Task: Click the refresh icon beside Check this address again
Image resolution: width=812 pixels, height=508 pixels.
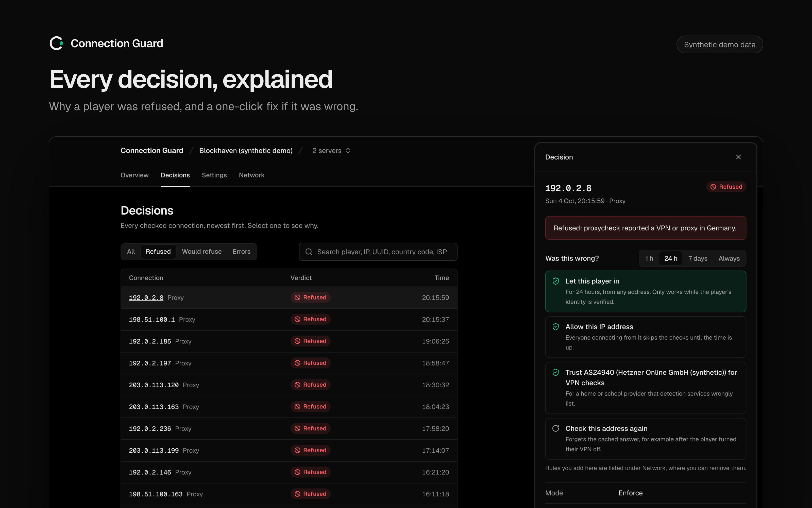Action: point(556,428)
